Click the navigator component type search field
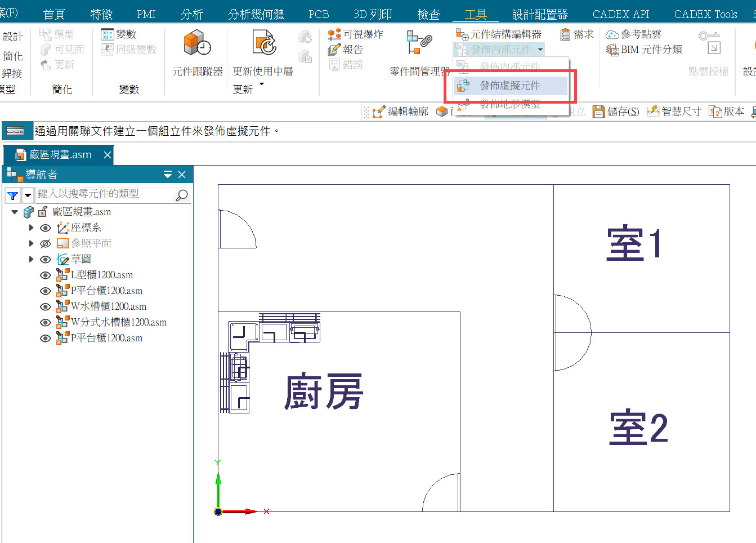 [x=104, y=194]
